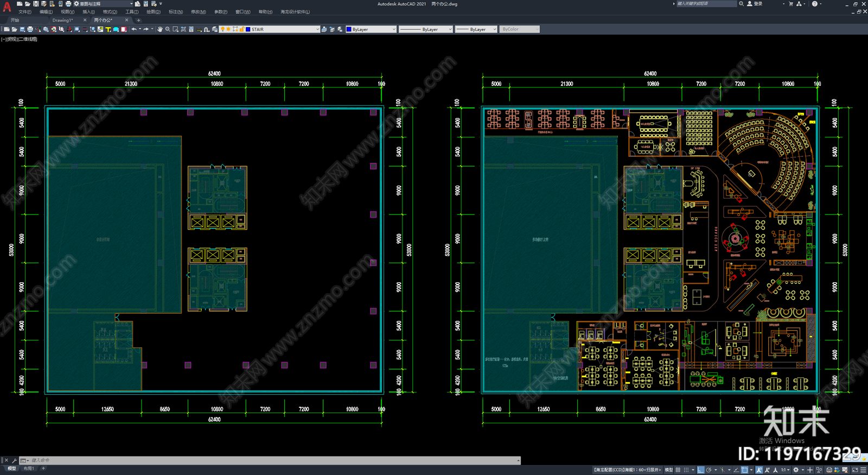Switch to the Drawing1* tab

pyautogui.click(x=62, y=20)
